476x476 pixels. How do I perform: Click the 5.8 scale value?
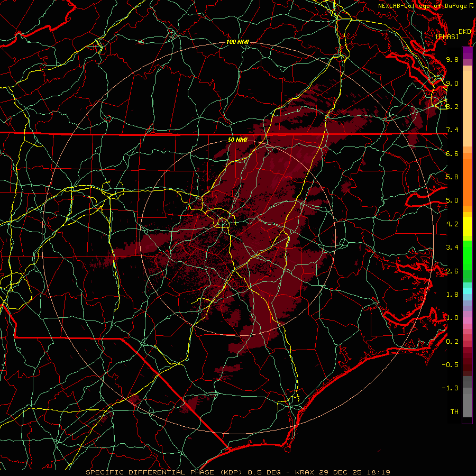(x=452, y=177)
